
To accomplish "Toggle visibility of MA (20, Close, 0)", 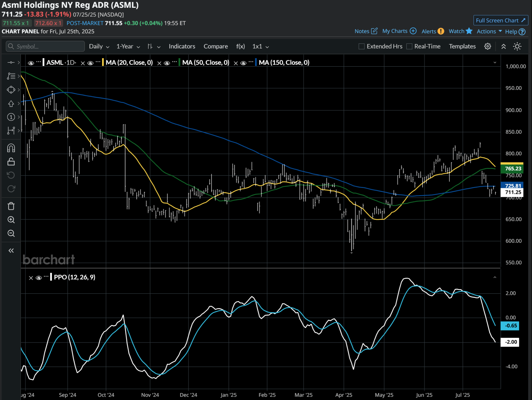I will pyautogui.click(x=90, y=63).
